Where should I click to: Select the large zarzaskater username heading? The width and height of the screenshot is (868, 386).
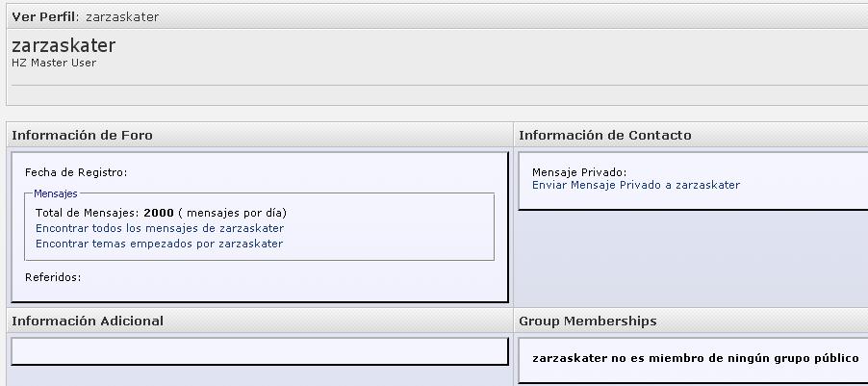coord(64,45)
